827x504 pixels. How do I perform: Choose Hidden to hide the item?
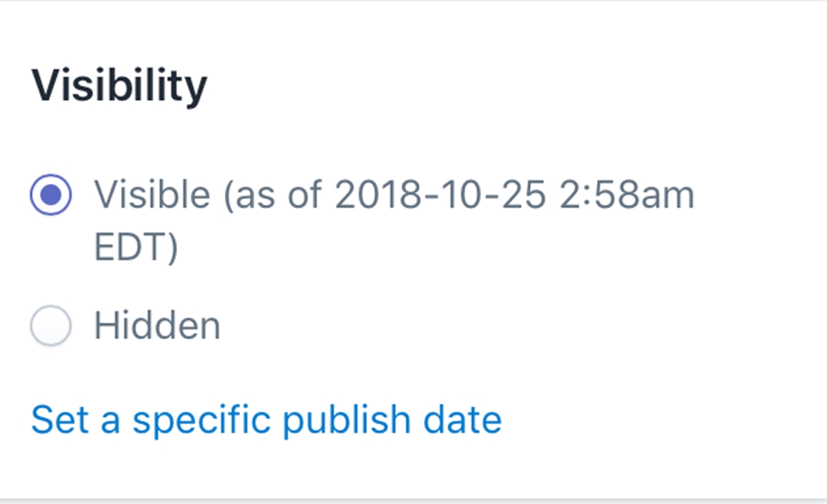[50, 325]
